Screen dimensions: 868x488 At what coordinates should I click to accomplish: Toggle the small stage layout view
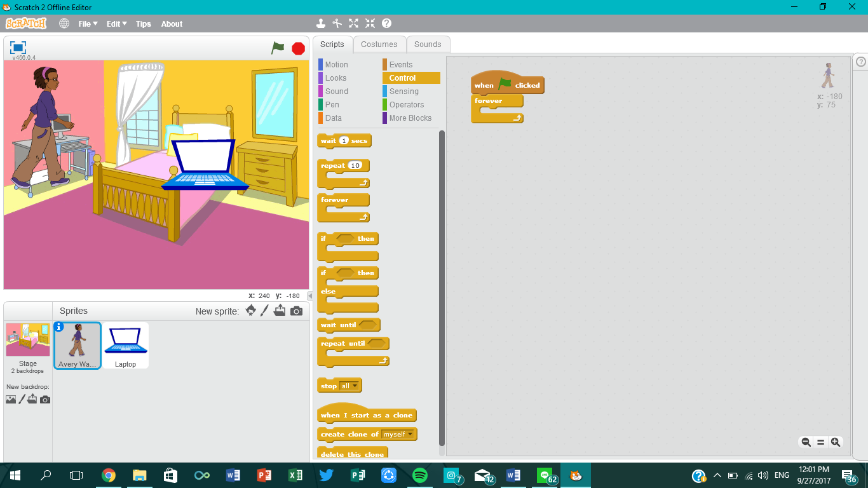[x=17, y=47]
